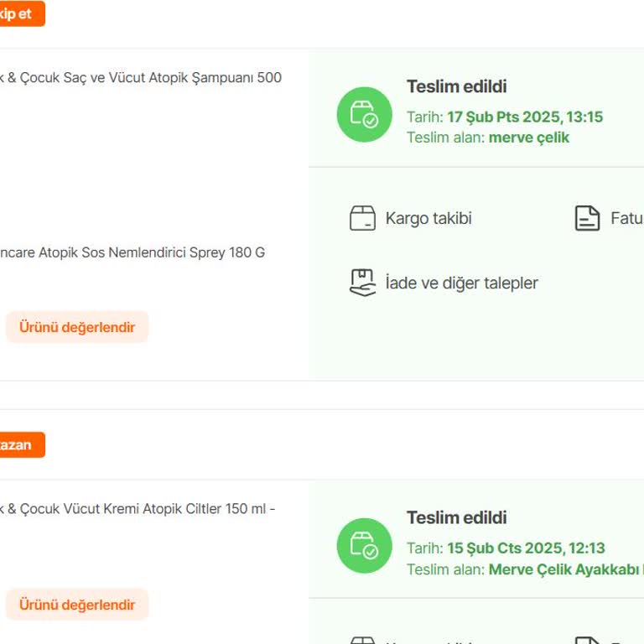
Task: Click delivered status icon for 17 Şub order
Action: point(364,114)
